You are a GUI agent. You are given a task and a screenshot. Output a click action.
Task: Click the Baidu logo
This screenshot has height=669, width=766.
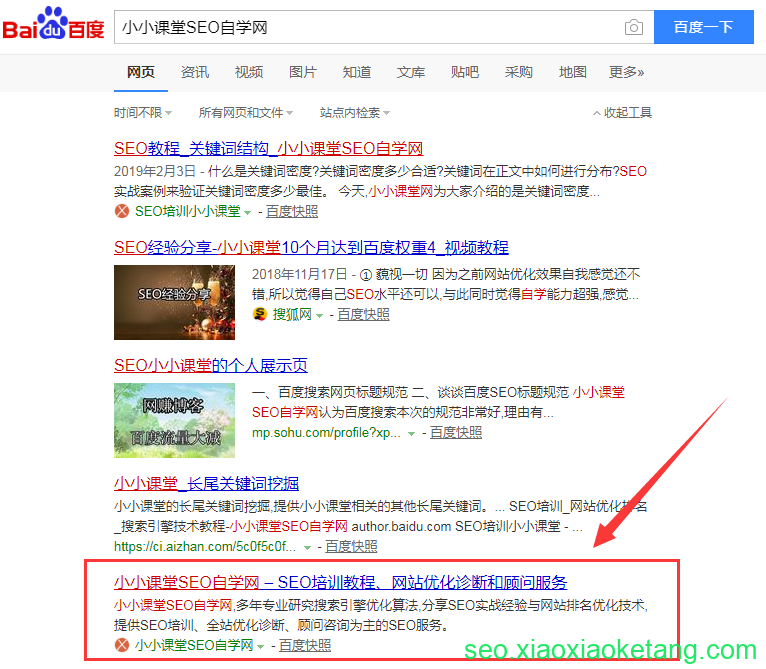[x=53, y=23]
